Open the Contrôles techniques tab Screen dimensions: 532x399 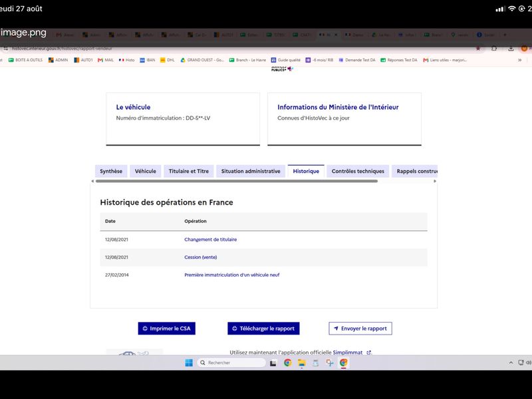(358, 172)
